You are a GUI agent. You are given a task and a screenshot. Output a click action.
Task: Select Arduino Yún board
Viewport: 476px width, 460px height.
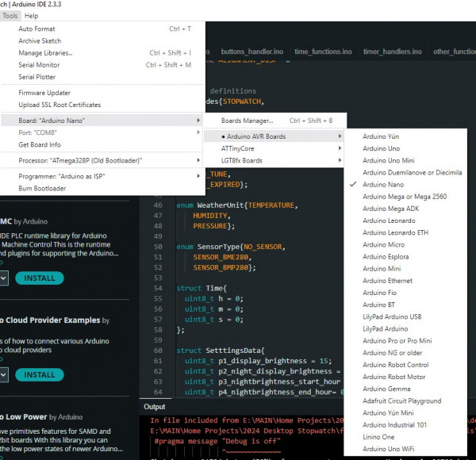(405, 136)
